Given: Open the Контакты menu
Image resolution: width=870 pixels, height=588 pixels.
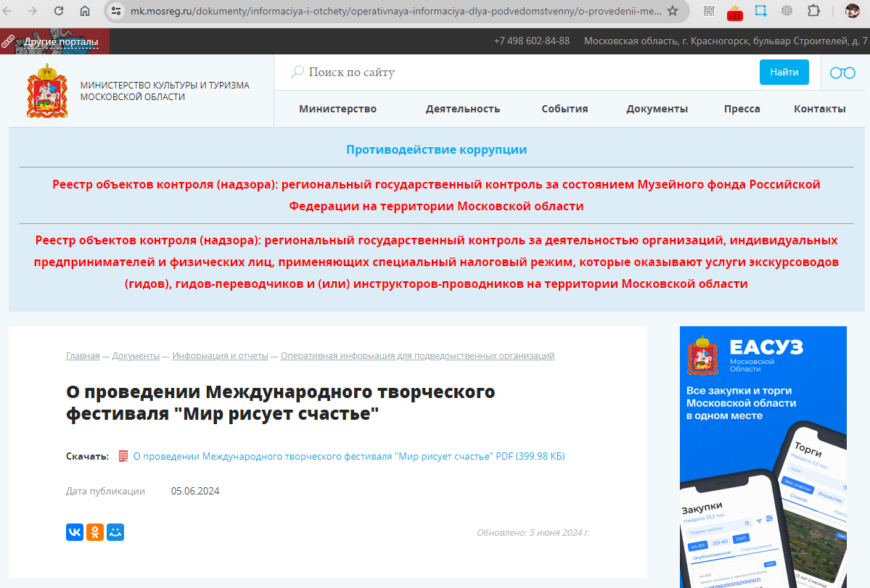Looking at the screenshot, I should [819, 109].
